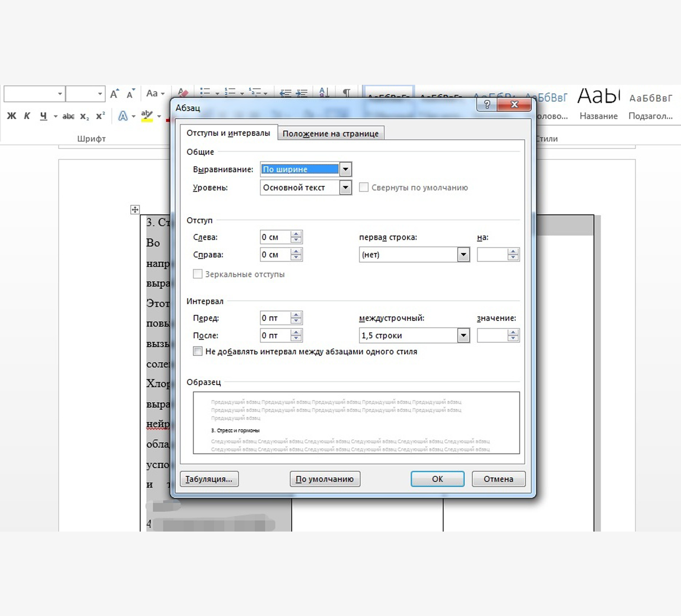The image size is (681, 616).
Task: Click the first-line 'на' spinner down arrow
Action: coord(513,258)
